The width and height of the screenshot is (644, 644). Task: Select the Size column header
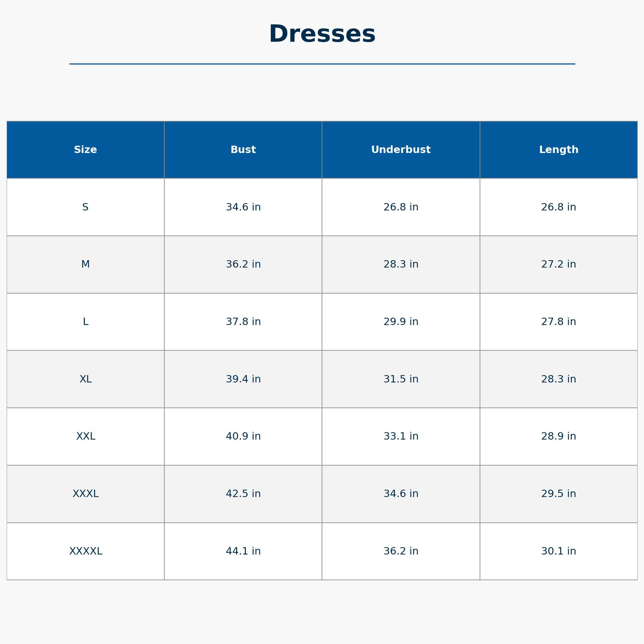(x=86, y=150)
